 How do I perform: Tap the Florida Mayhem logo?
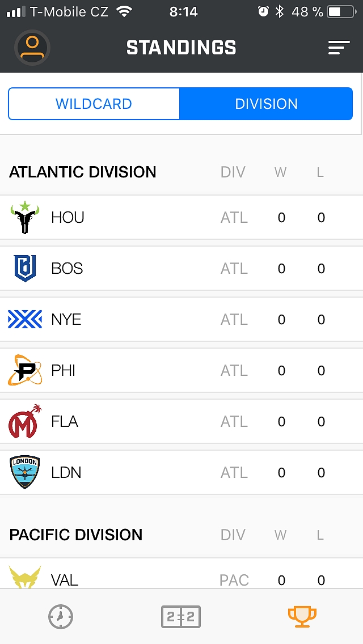26,421
